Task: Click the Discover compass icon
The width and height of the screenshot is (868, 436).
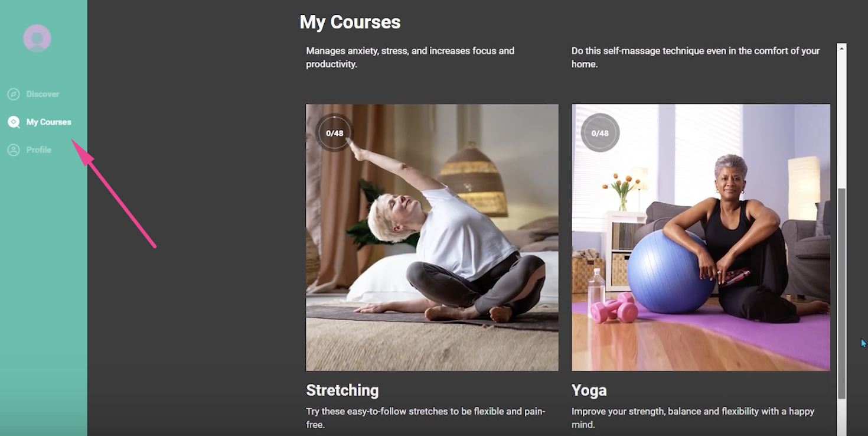Action: tap(14, 94)
